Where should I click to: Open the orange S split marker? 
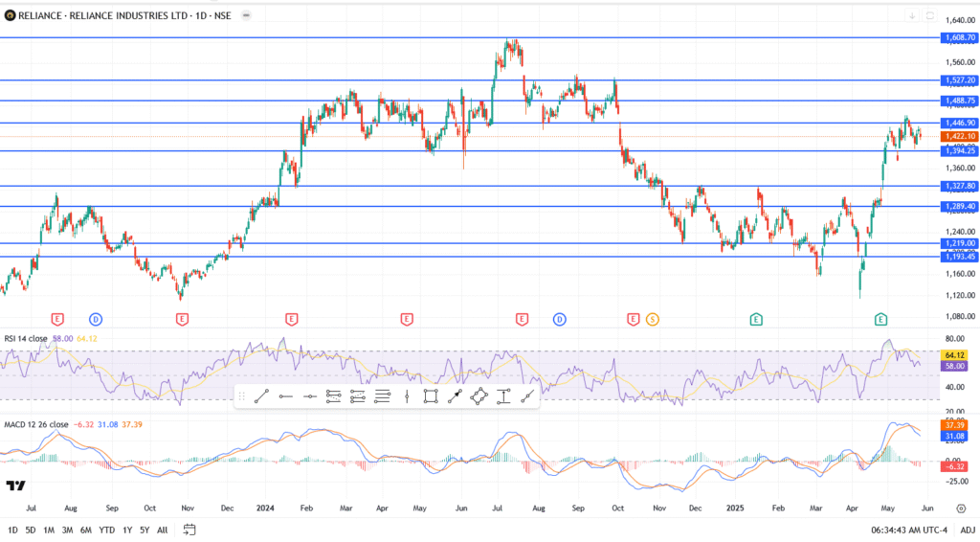pos(653,320)
